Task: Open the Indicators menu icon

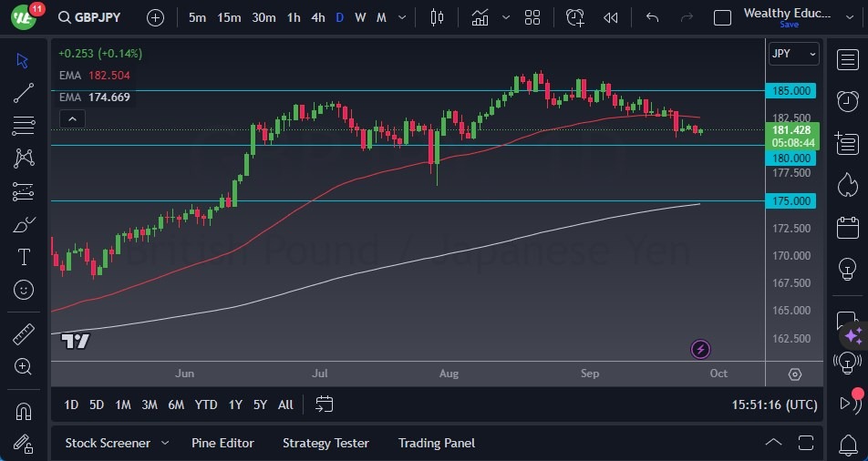Action: point(480,17)
